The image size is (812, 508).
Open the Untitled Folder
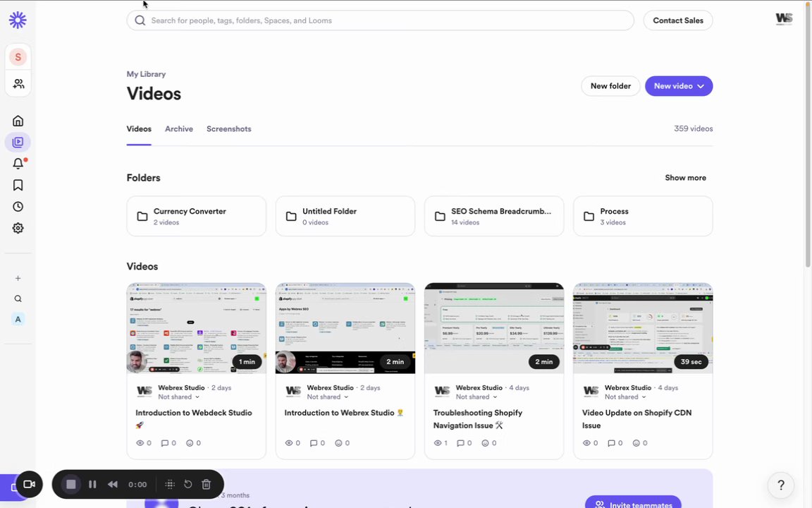[x=345, y=216]
